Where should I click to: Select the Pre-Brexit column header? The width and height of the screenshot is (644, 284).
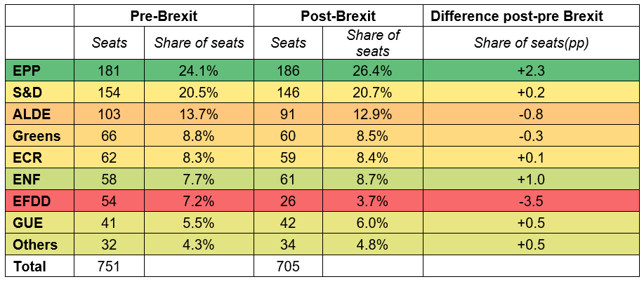click(164, 15)
